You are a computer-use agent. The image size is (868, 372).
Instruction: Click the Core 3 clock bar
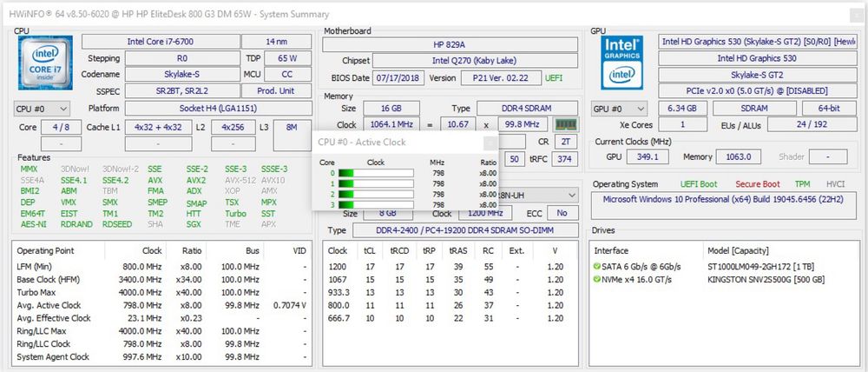[x=376, y=204]
